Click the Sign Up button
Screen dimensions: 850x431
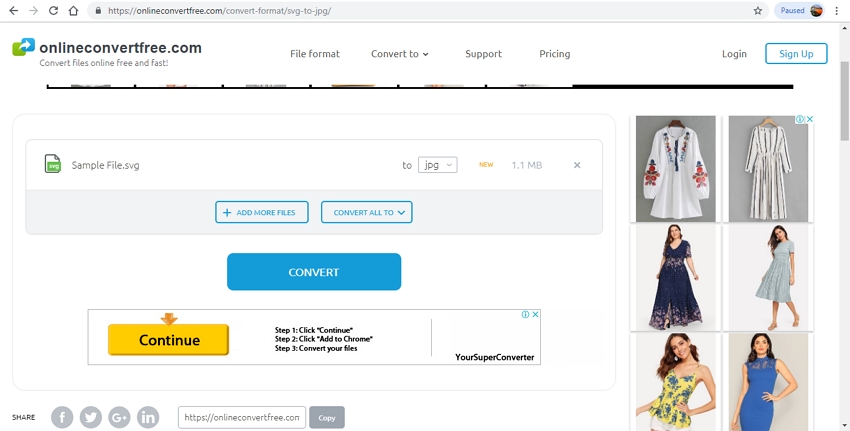796,54
